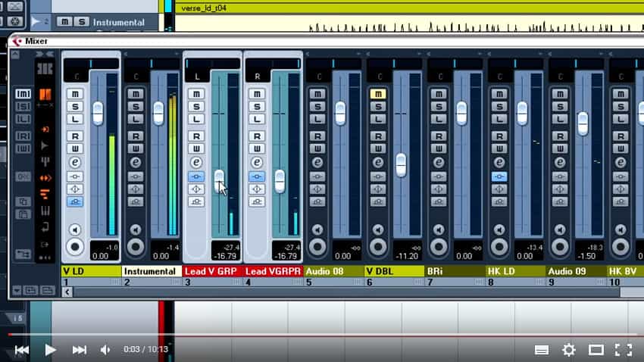Select the Audio 08 channel label
644x362 pixels.
pyautogui.click(x=333, y=271)
